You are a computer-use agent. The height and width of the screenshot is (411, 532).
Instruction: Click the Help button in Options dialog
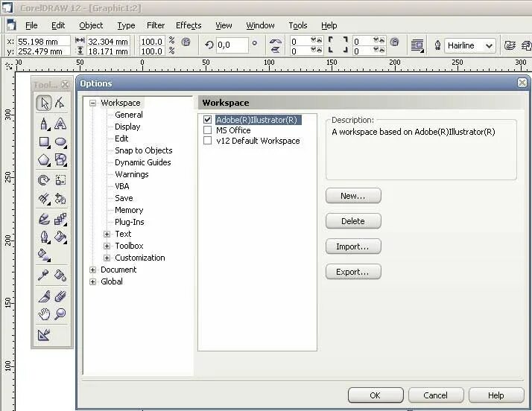point(496,395)
